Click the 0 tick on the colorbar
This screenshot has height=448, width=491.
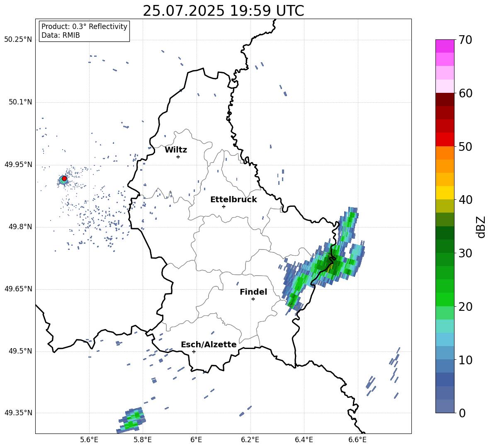click(462, 413)
